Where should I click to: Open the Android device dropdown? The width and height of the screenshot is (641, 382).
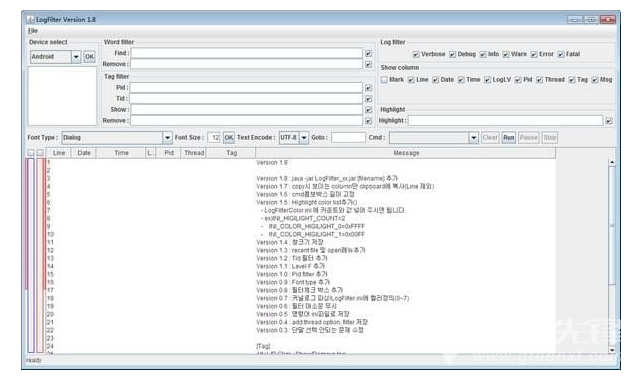point(76,57)
